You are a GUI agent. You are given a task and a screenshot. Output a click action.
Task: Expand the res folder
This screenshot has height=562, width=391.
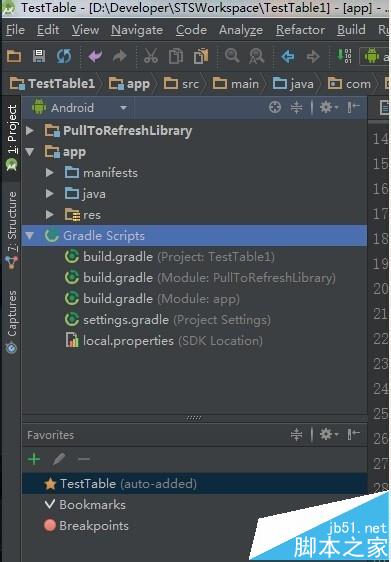click(x=50, y=215)
